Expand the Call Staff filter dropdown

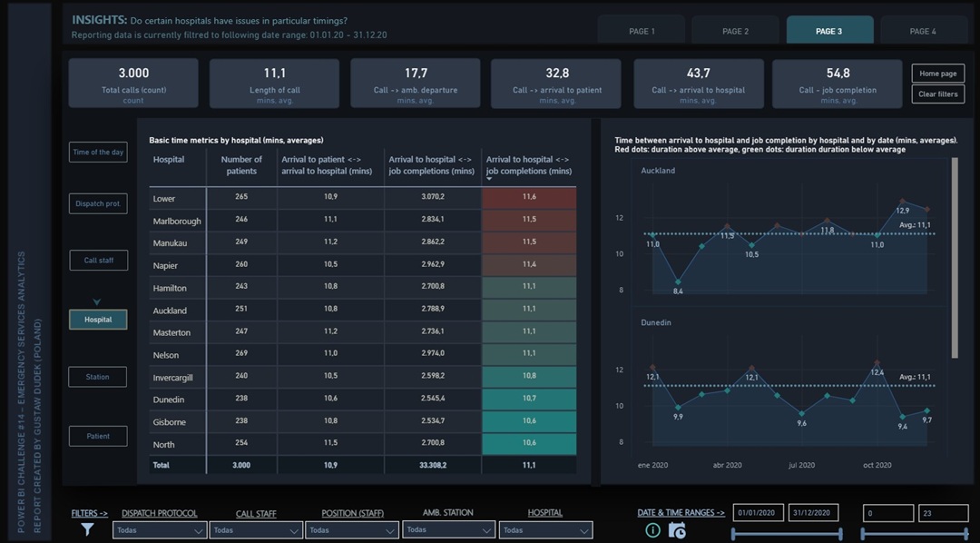pos(255,530)
